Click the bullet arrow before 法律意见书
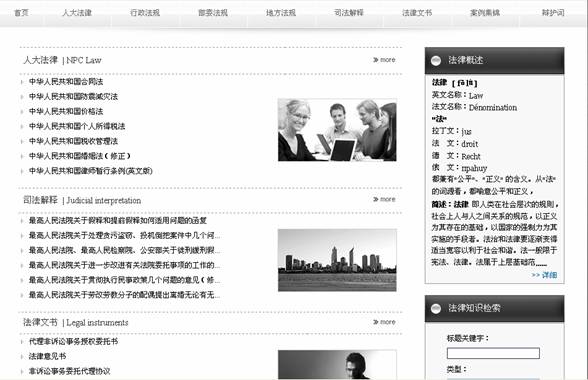Viewport: 588px width, 380px height. [x=22, y=356]
